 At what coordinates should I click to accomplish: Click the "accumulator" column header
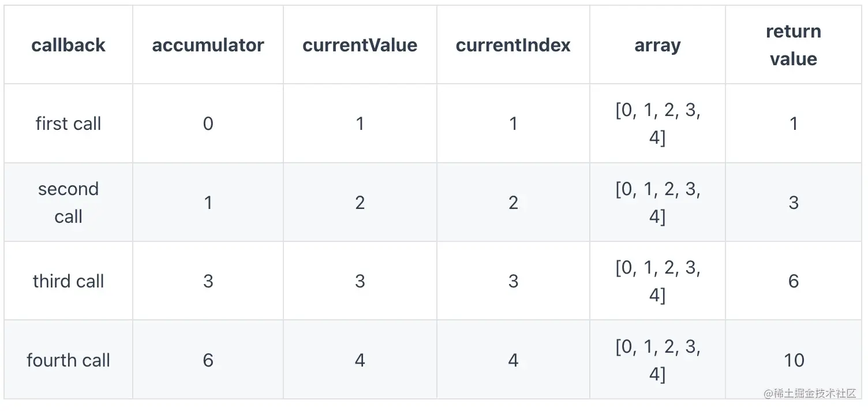pyautogui.click(x=208, y=45)
